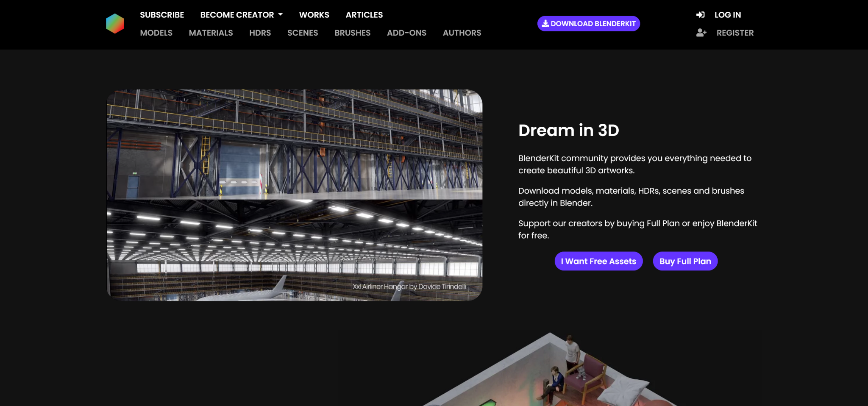Viewport: 868px width, 406px height.
Task: Open the Articles page
Action: click(x=364, y=15)
